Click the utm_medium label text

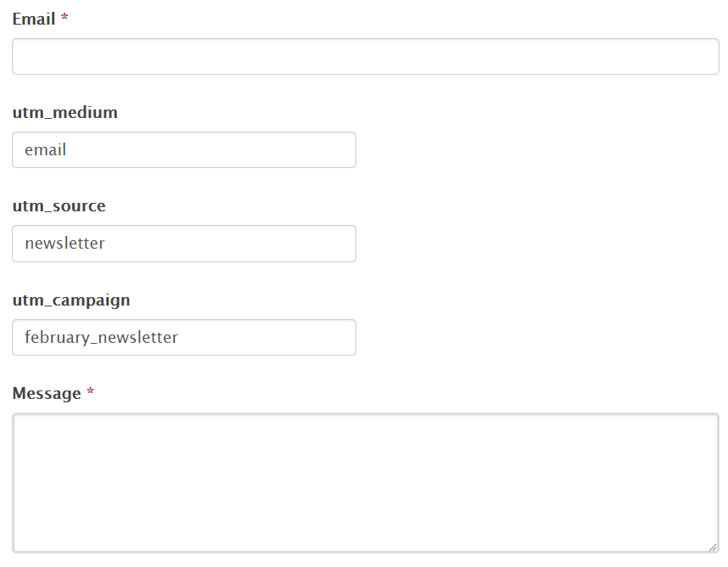pyautogui.click(x=64, y=113)
